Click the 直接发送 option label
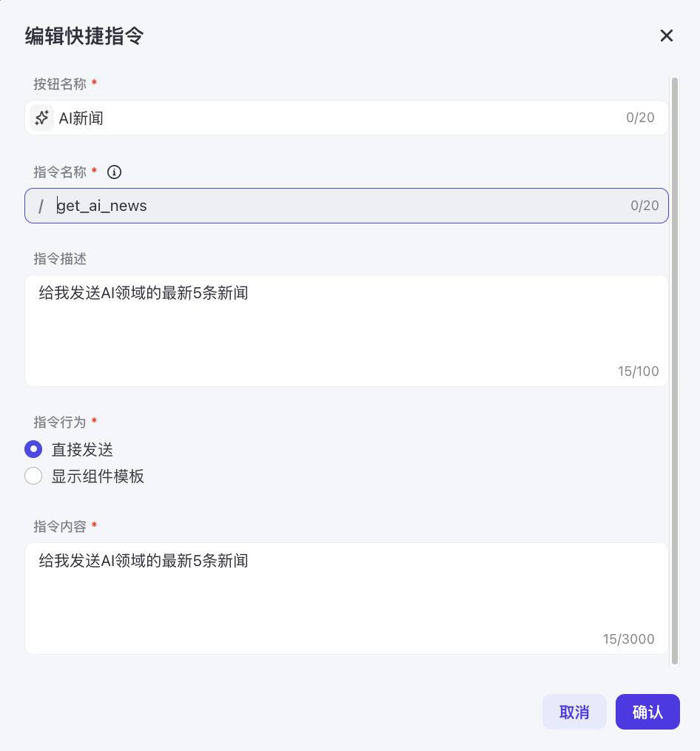 (82, 449)
